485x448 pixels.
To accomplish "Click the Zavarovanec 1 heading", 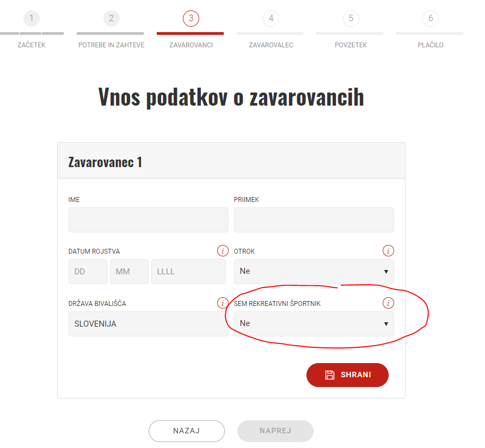I will pyautogui.click(x=105, y=162).
